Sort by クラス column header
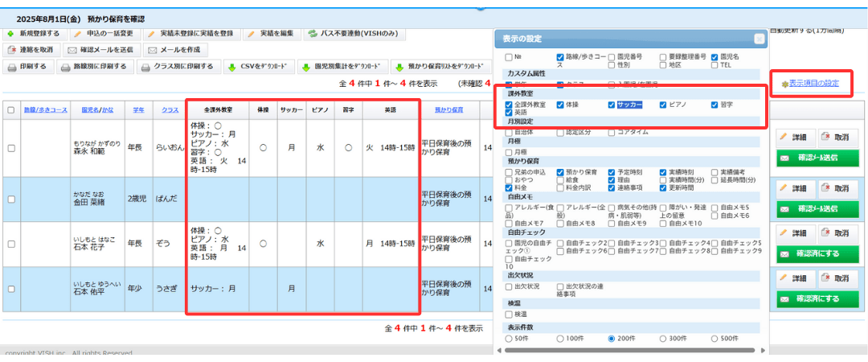Image resolution: width=868 pixels, height=362 pixels. [170, 109]
